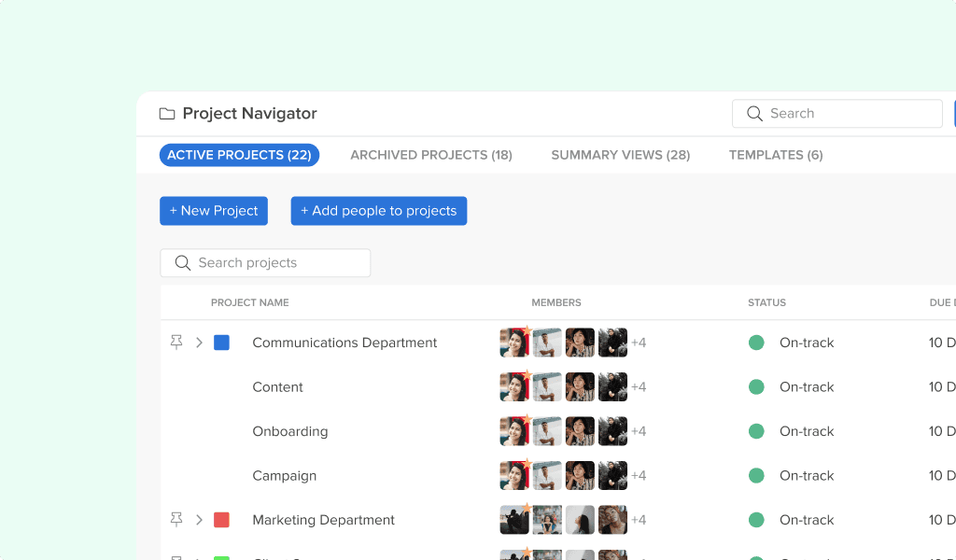
Task: Open the Content subproject
Action: 277,387
